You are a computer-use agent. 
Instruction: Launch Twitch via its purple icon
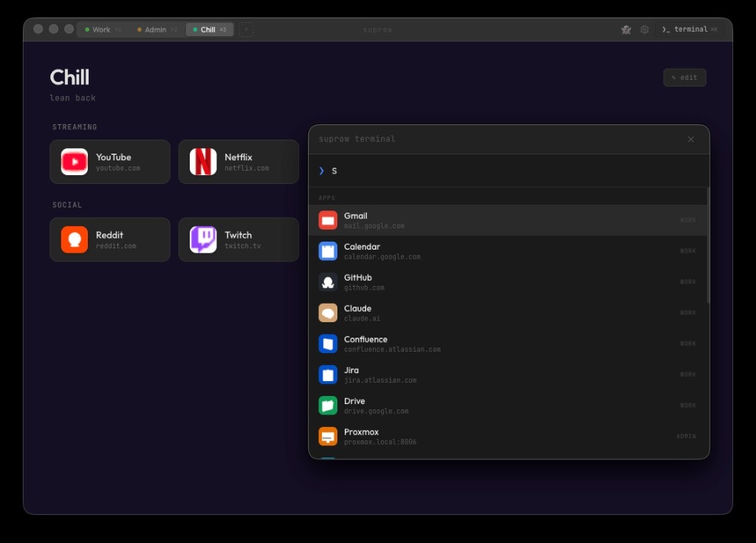[x=203, y=239]
